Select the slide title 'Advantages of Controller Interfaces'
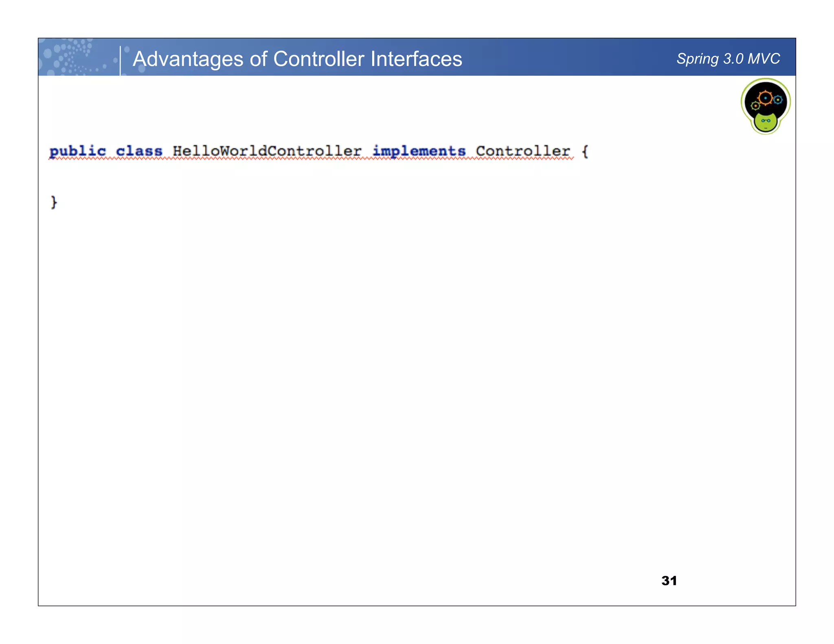834x644 pixels. point(297,59)
